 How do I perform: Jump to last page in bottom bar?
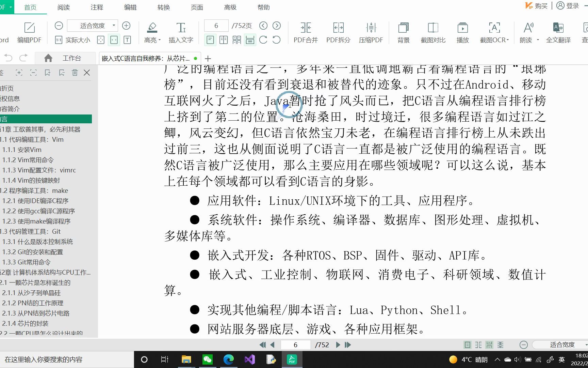pos(348,345)
